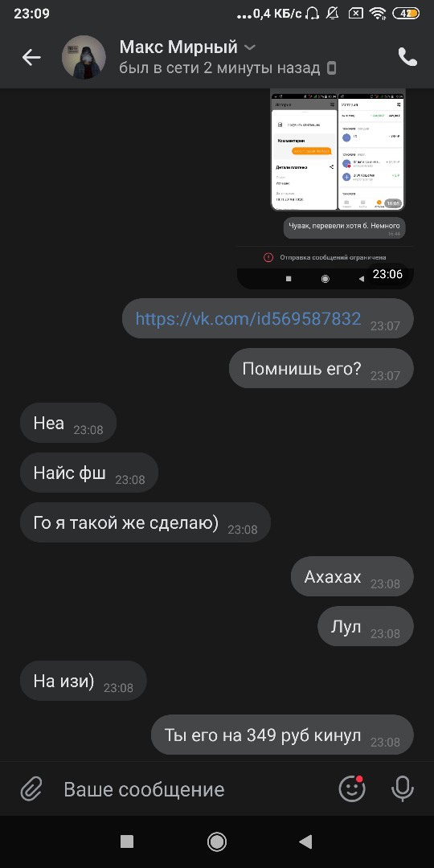
Task: Select message Ты его на 349 руб кинул
Action: point(282,735)
